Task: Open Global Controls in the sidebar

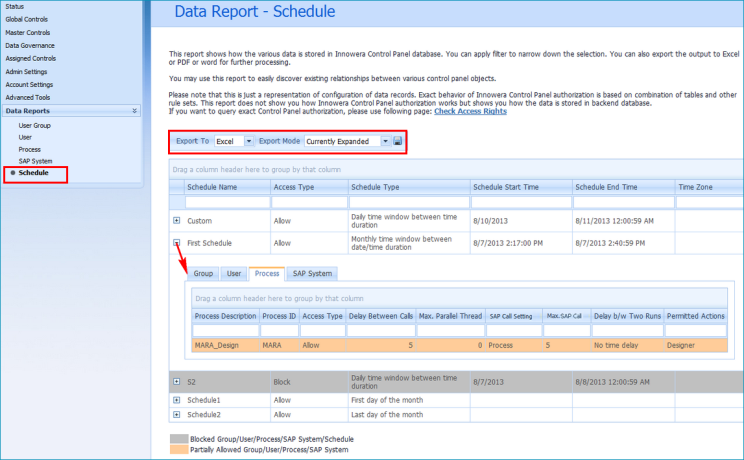Action: (27, 19)
